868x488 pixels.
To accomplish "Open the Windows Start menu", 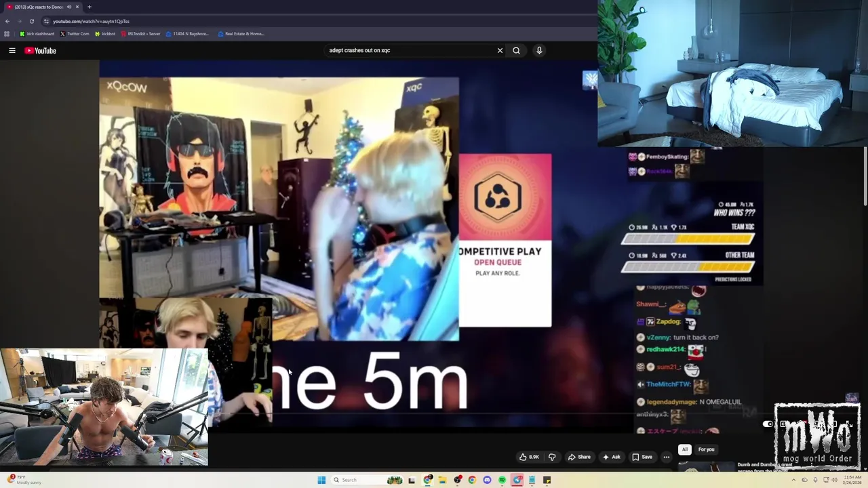I will pos(321,480).
